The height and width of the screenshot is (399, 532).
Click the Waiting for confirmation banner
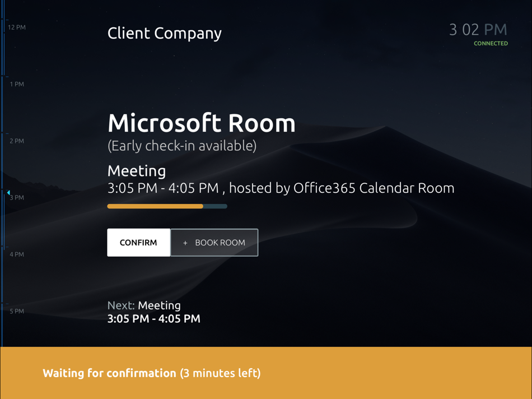tap(266, 373)
